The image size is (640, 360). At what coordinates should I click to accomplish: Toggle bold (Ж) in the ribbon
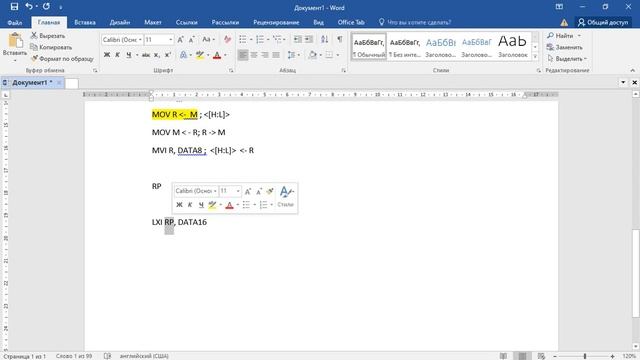click(107, 55)
